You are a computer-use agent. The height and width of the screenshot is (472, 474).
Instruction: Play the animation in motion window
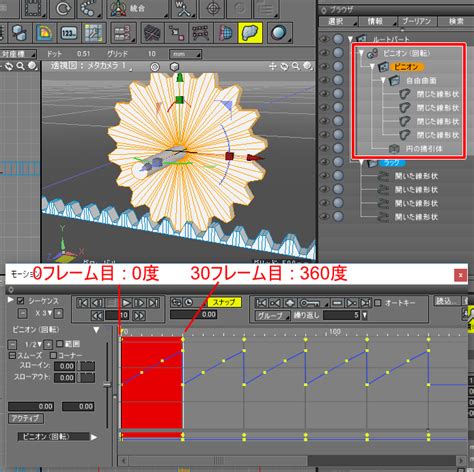click(x=126, y=303)
